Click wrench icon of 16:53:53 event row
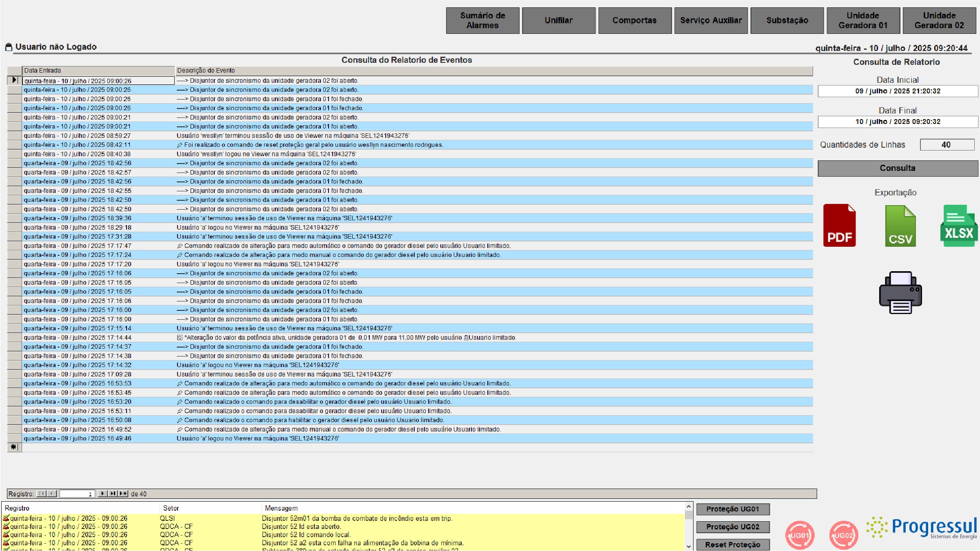The width and height of the screenshot is (980, 551). click(180, 383)
